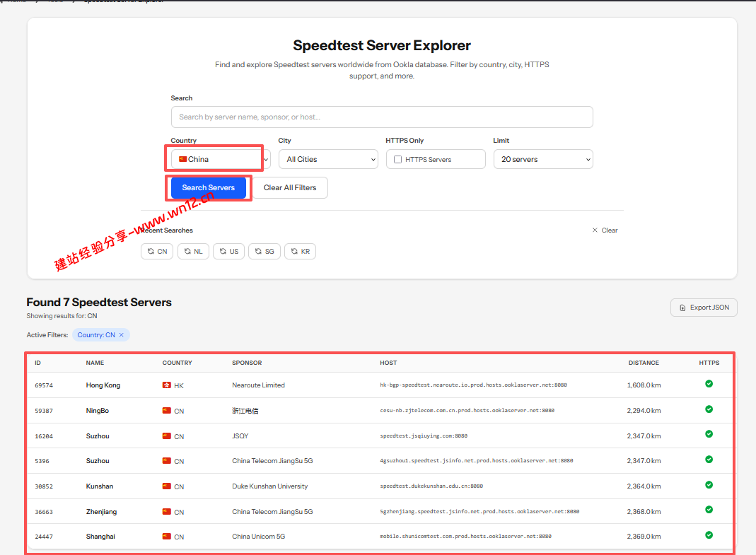Open the Country dropdown showing China
The height and width of the screenshot is (555, 756).
(x=221, y=159)
